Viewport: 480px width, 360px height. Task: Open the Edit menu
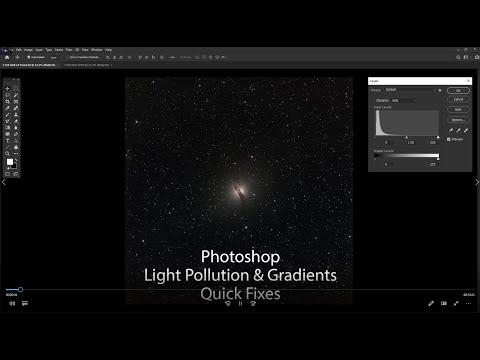tap(19, 50)
